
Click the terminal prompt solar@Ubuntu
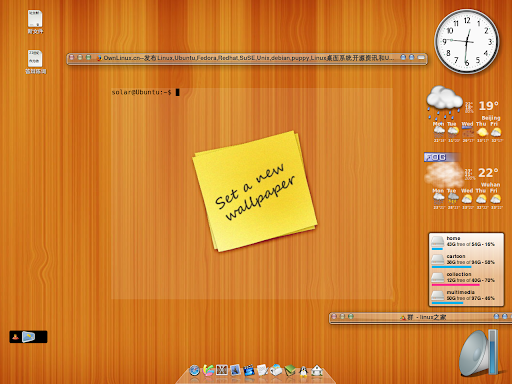click(x=141, y=92)
